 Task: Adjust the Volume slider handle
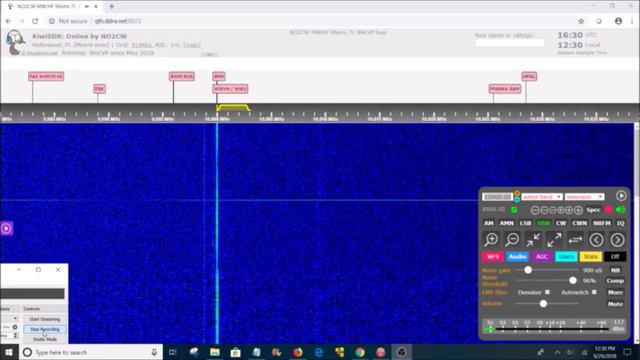pyautogui.click(x=543, y=304)
